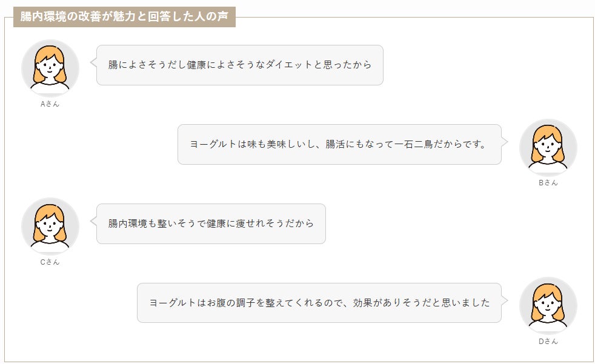Click the bubble pointer beside Dさん's avatar
This screenshot has width=595, height=364.
pyautogui.click(x=505, y=300)
